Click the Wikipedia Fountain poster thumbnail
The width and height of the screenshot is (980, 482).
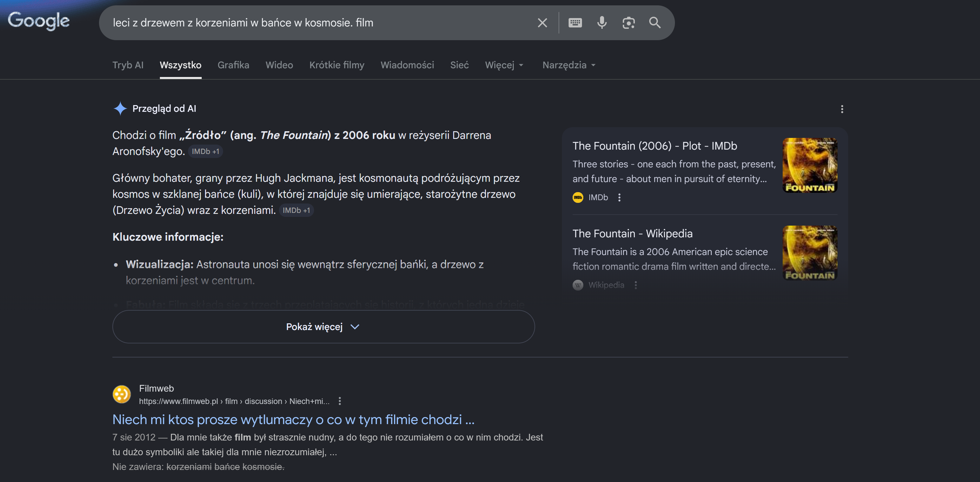click(809, 253)
